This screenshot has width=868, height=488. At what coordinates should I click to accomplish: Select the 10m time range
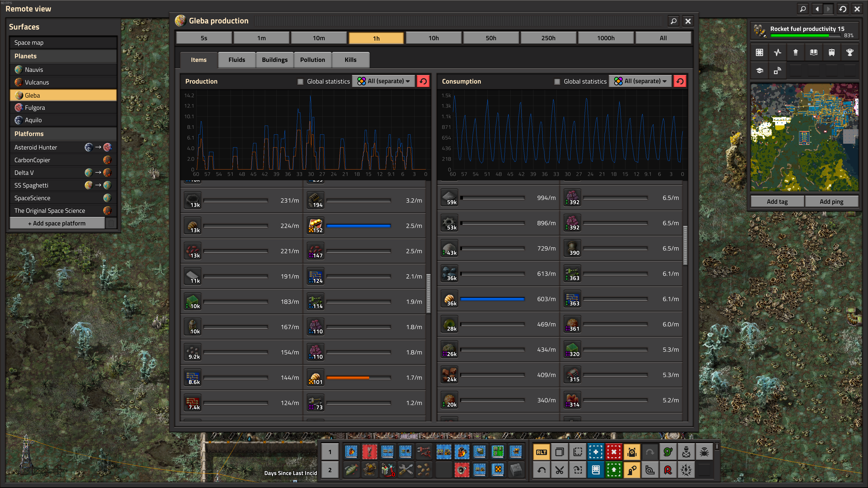(319, 38)
